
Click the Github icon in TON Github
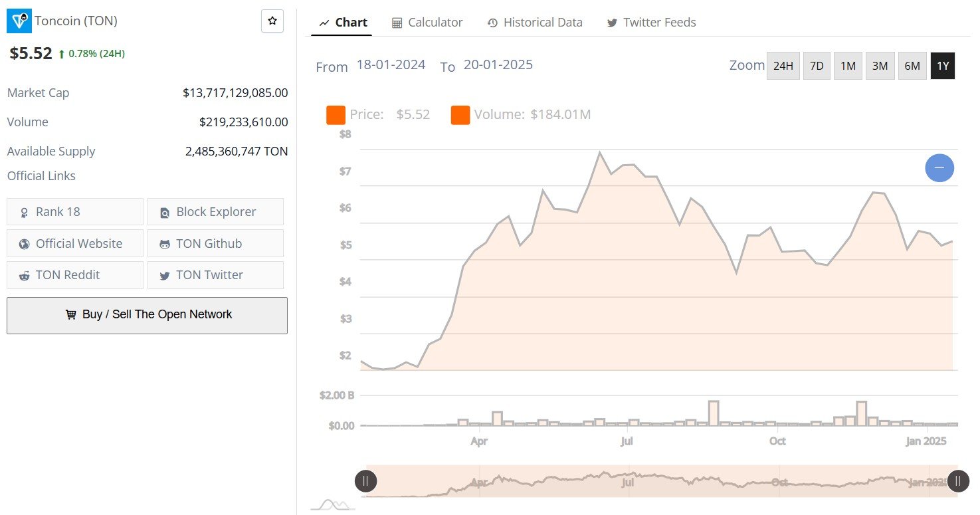click(165, 244)
